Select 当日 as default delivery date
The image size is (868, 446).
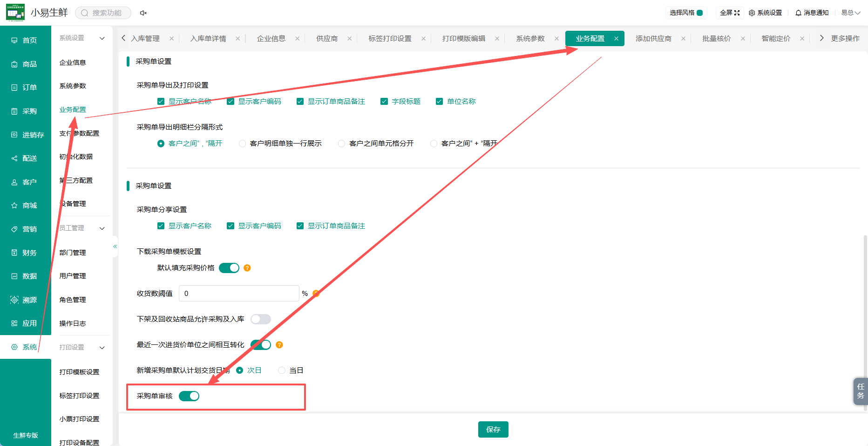click(x=291, y=371)
